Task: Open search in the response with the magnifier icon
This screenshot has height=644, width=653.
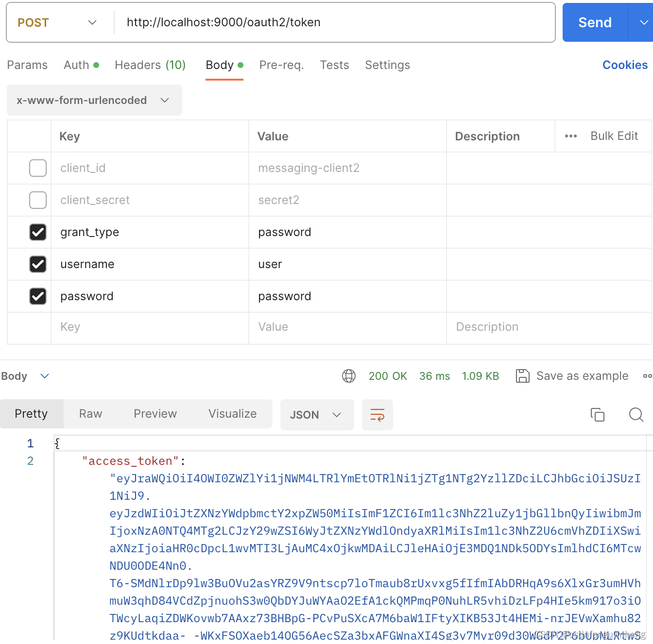Action: click(636, 415)
